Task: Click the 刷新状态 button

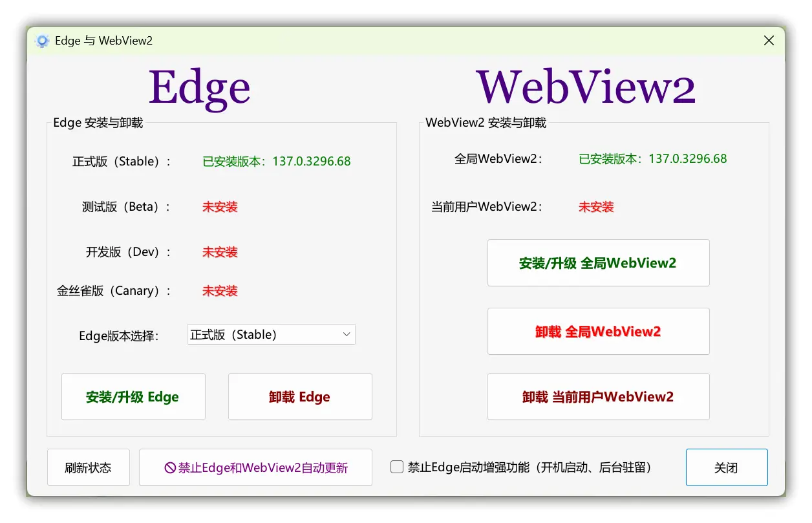Action: coord(89,467)
